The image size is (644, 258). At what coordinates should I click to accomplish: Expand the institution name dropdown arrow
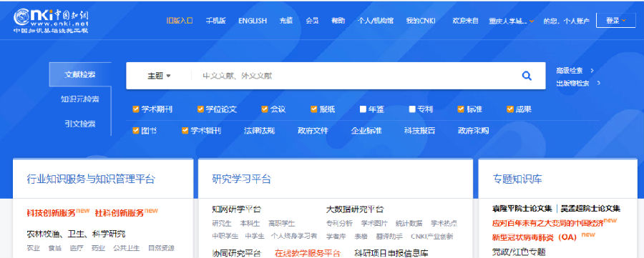(532, 21)
